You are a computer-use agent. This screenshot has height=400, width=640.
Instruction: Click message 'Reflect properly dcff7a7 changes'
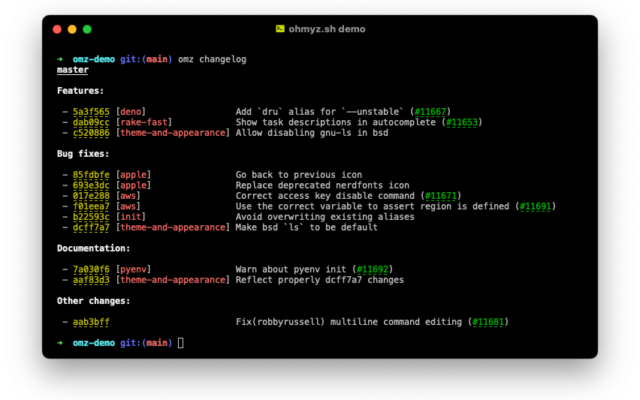[x=320, y=280]
